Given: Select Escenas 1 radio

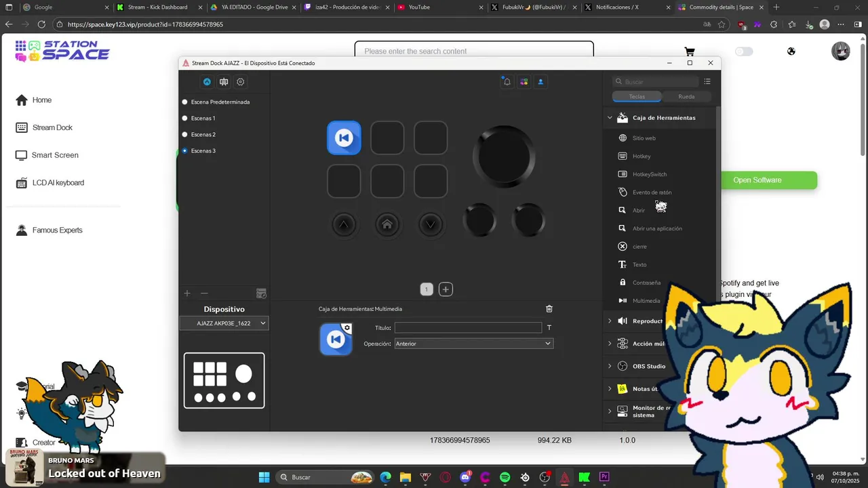Looking at the screenshot, I should pyautogui.click(x=184, y=119).
